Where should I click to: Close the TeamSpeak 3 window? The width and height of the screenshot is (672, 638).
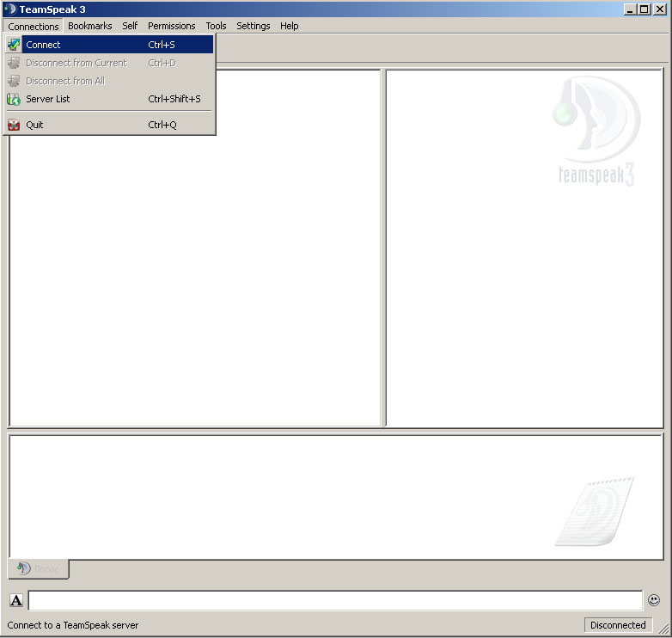pyautogui.click(x=660, y=9)
